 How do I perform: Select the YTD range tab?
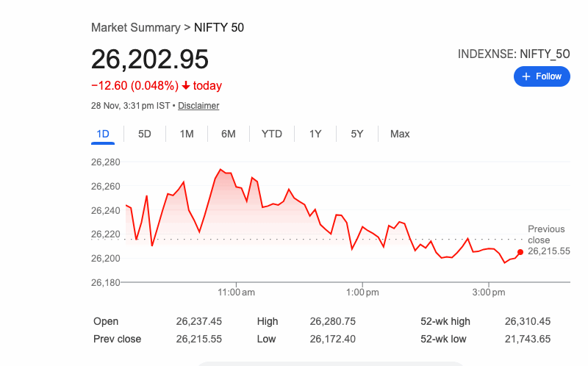(272, 134)
